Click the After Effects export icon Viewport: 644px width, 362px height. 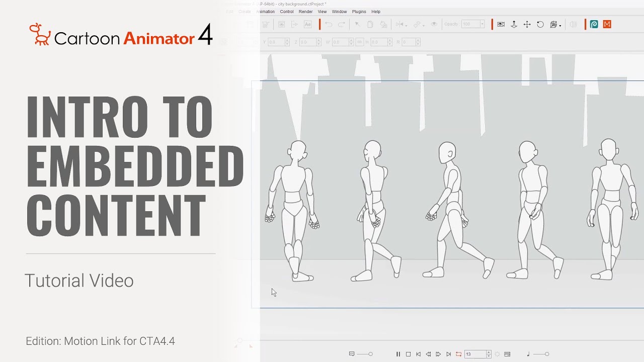point(308,24)
